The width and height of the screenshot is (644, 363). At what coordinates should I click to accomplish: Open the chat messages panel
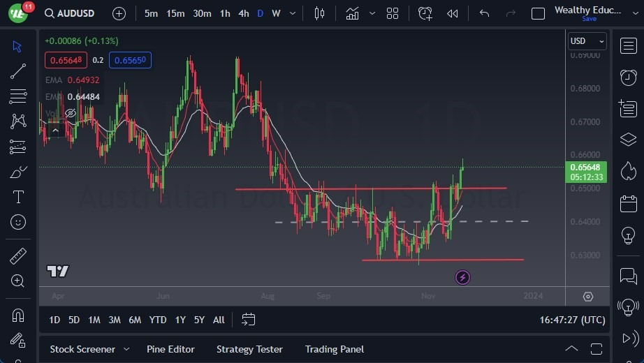(629, 276)
